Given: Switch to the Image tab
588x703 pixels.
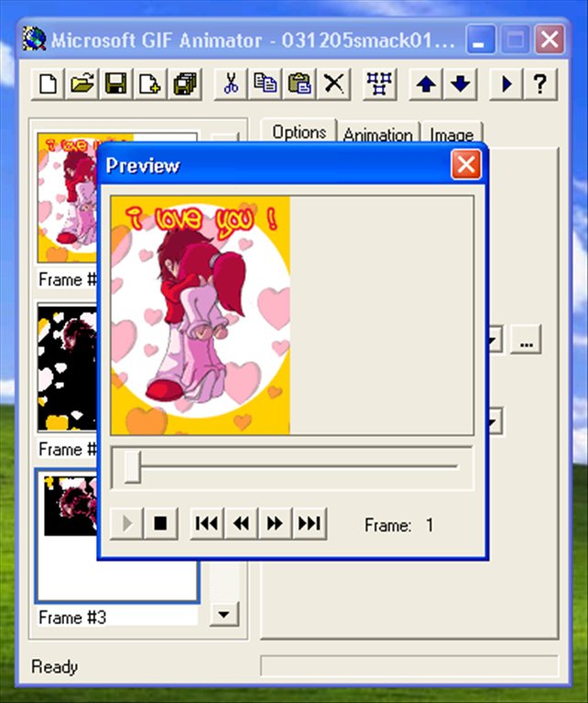Looking at the screenshot, I should pos(452,134).
